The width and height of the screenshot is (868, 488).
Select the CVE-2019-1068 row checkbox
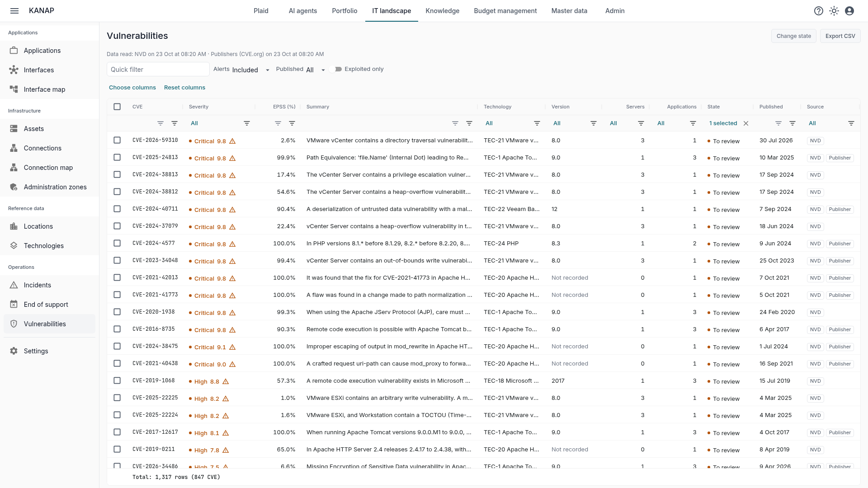click(x=117, y=380)
